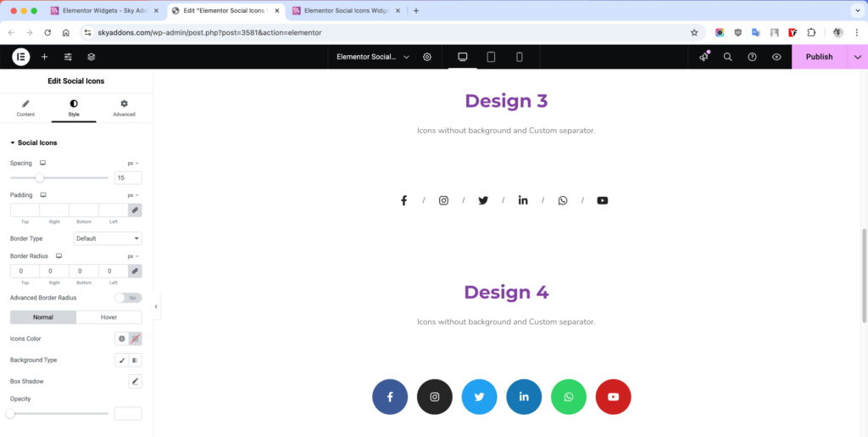Click the Padding Right field
Screen dimensions: 868x437
point(54,210)
